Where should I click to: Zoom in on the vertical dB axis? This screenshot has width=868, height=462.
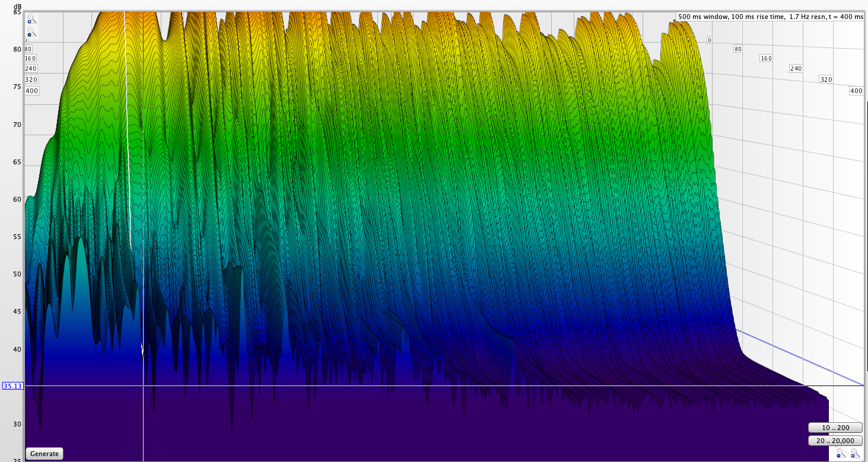(31, 20)
